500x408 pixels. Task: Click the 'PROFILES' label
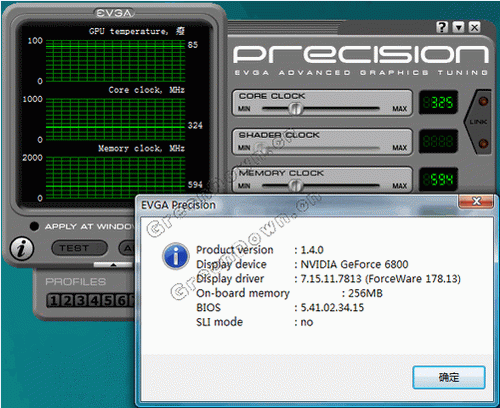(76, 282)
